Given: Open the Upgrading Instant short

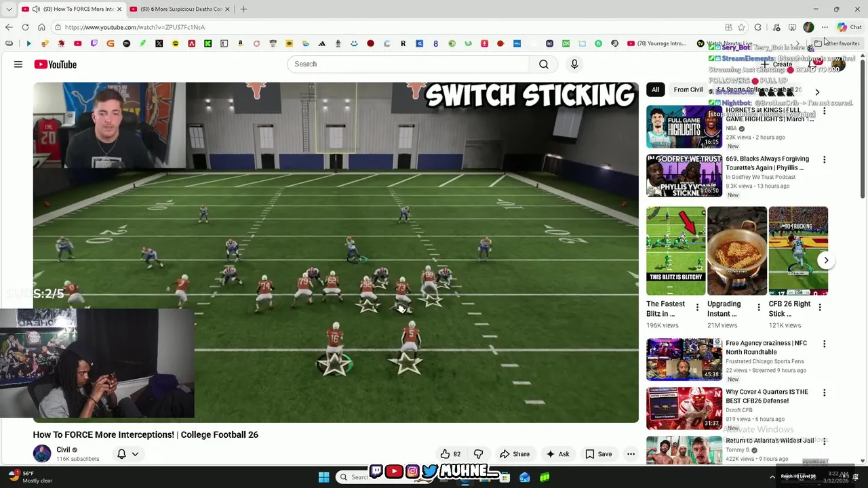Looking at the screenshot, I should click(x=736, y=251).
